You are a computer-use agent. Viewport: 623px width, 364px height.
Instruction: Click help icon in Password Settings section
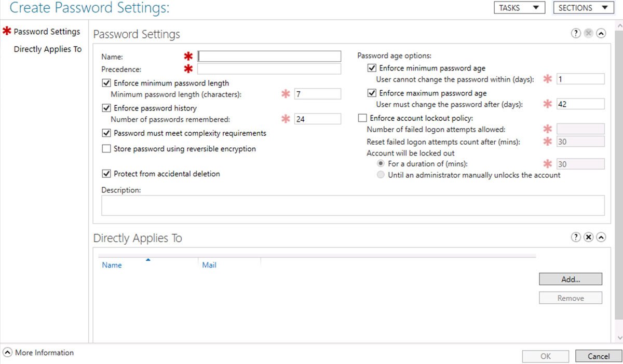[x=576, y=33]
